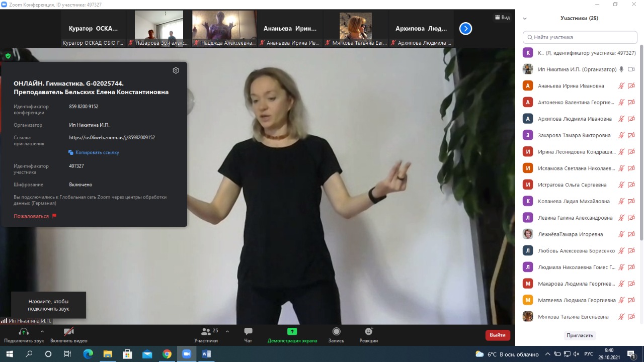Click tooltip Нажмите, чтобы подключить звук
The height and width of the screenshot is (362, 644).
tap(48, 305)
